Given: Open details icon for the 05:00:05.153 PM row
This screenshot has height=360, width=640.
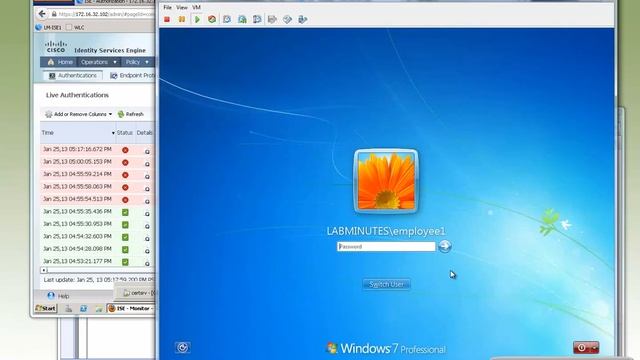Looking at the screenshot, I should tap(147, 164).
